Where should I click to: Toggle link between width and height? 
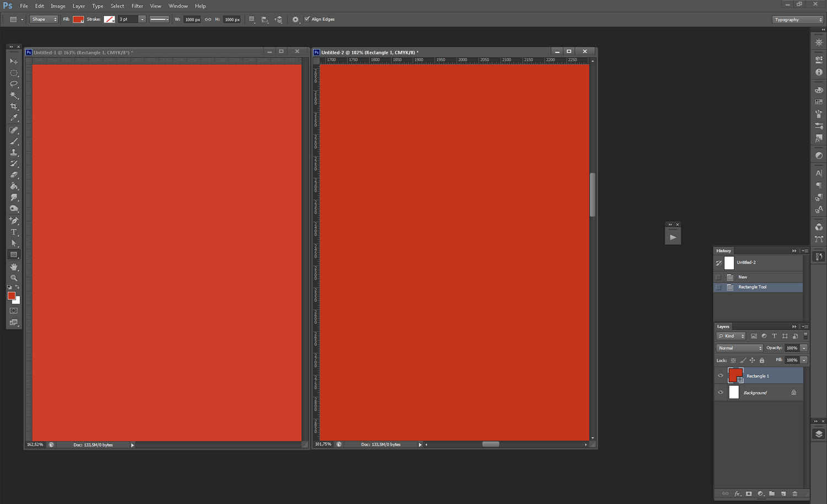[x=208, y=19]
